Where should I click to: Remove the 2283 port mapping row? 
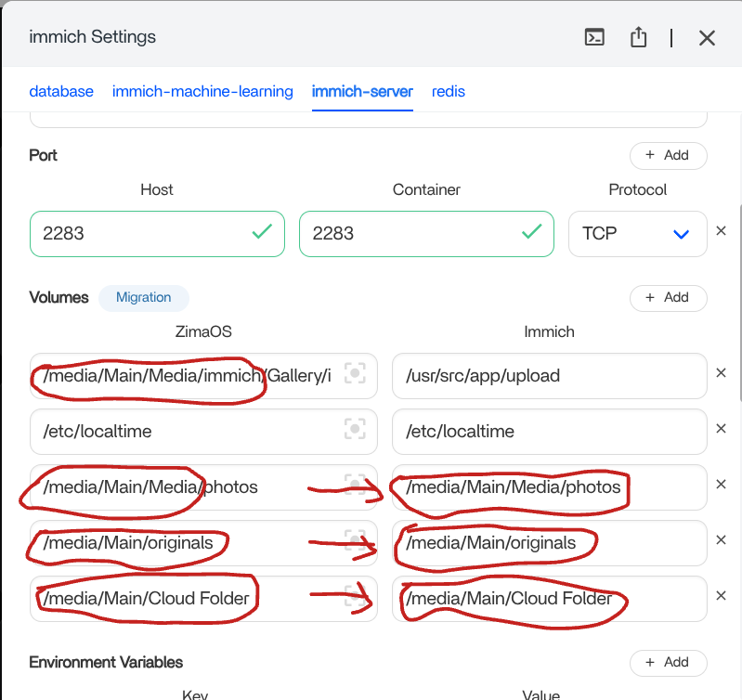pos(721,231)
